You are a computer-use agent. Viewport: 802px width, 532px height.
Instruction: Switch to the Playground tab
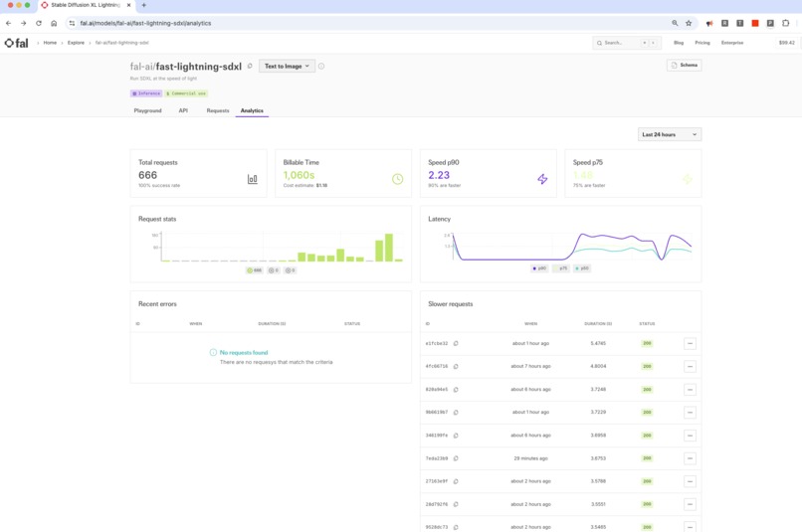point(148,110)
